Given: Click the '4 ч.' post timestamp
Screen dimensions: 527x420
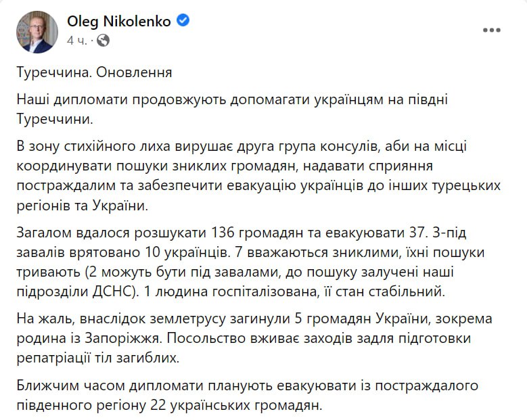Looking at the screenshot, I should pos(78,40).
